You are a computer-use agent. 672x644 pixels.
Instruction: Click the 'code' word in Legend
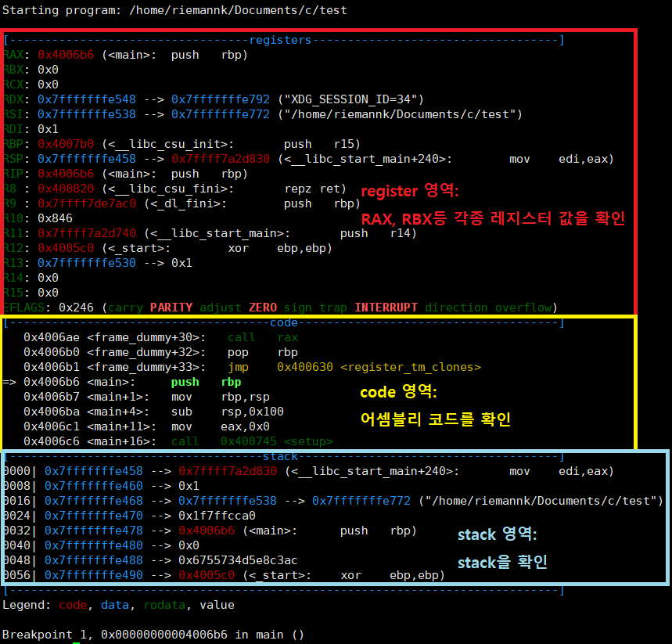(73, 605)
